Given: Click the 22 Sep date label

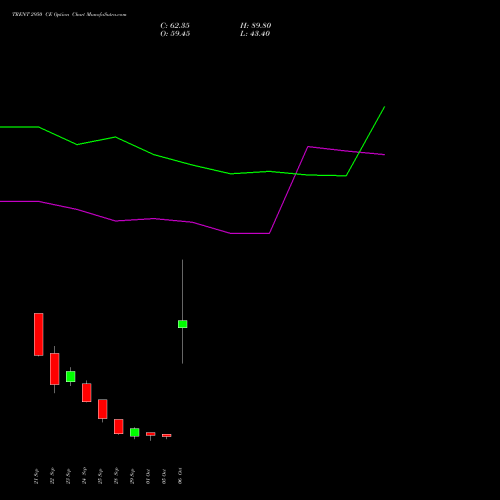Looking at the screenshot, I should click(x=52, y=476).
